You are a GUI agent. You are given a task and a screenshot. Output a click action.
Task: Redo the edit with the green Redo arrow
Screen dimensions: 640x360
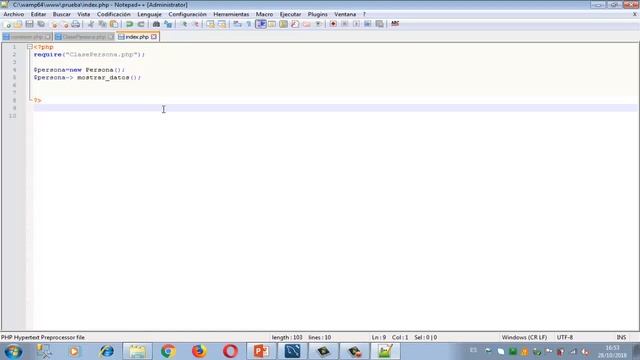pos(141,24)
